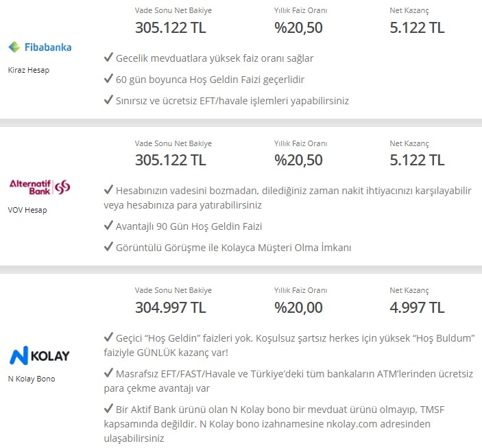Click Fibabanka's 5.122 TL net earnings
The height and width of the screenshot is (448, 482).
coord(417,27)
